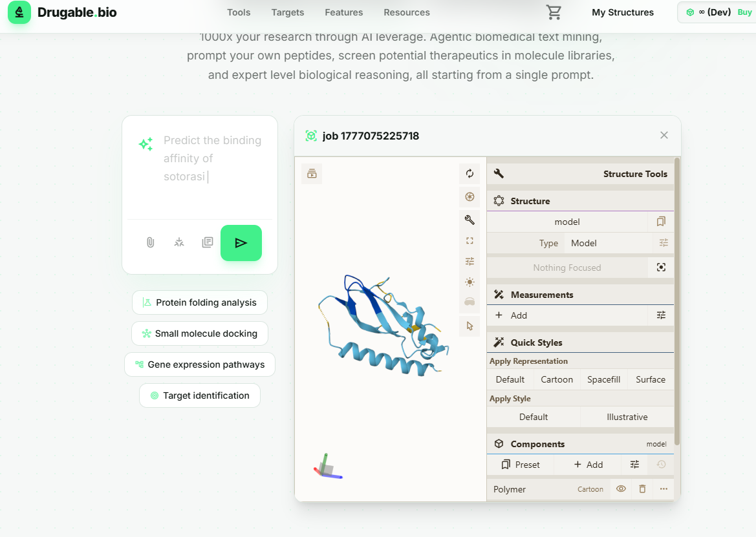The height and width of the screenshot is (537, 756).
Task: Expand the Type Model options
Action: [664, 243]
